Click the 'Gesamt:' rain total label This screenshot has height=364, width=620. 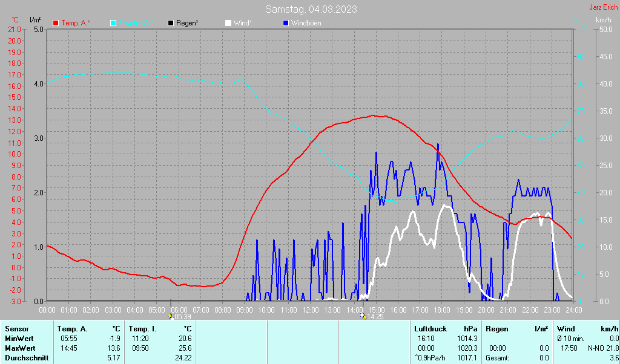(498, 358)
